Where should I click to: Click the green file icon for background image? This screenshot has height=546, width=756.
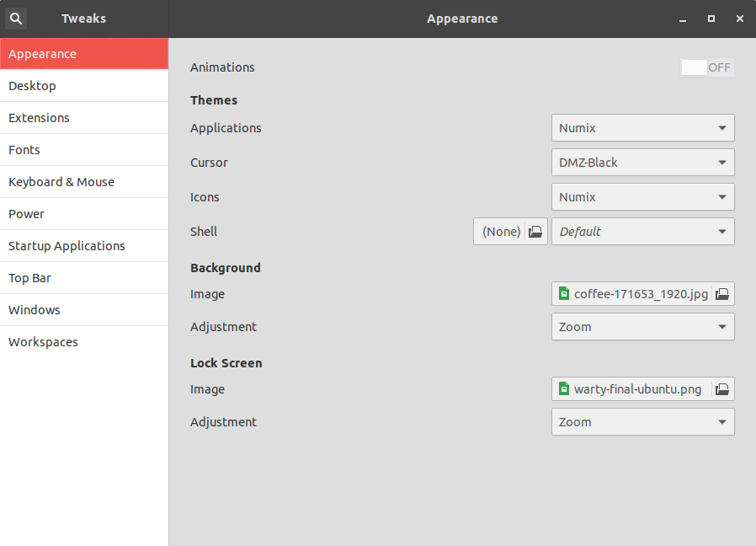564,294
